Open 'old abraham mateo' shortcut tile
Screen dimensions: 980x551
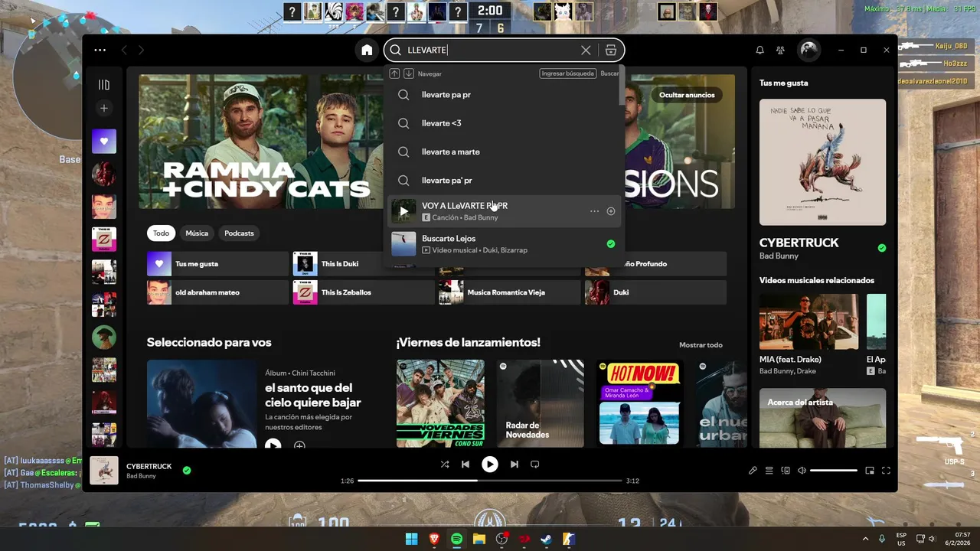pyautogui.click(x=217, y=292)
